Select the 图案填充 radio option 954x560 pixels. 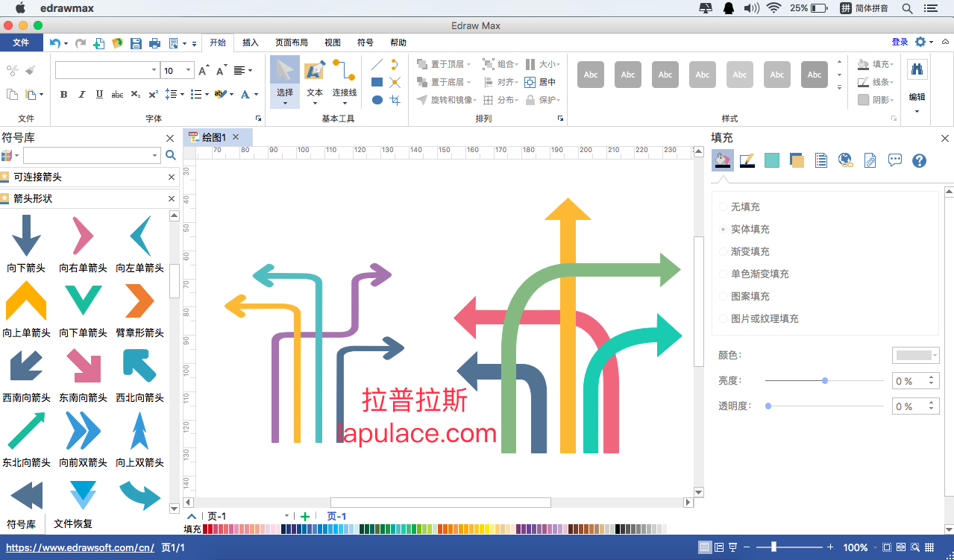723,296
